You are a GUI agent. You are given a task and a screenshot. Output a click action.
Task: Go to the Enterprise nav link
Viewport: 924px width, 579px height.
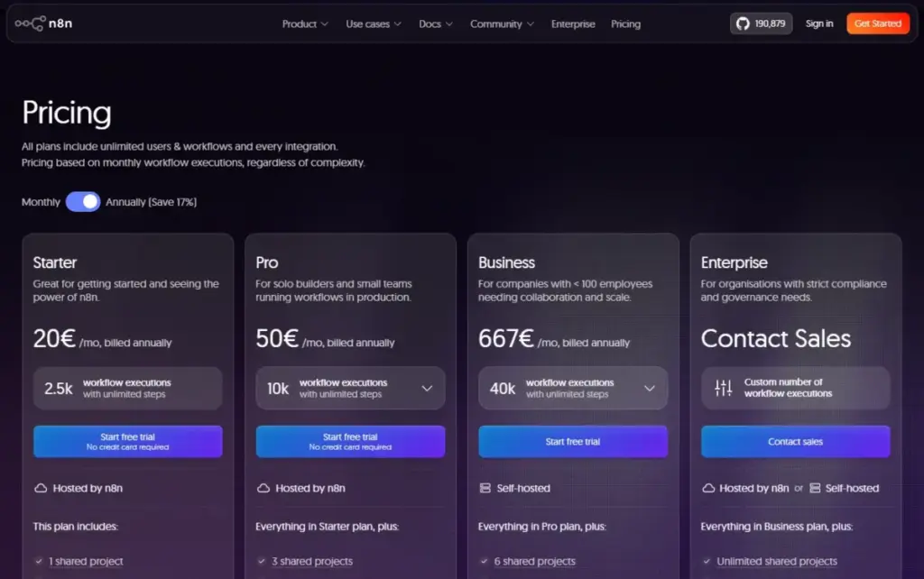pyautogui.click(x=573, y=24)
